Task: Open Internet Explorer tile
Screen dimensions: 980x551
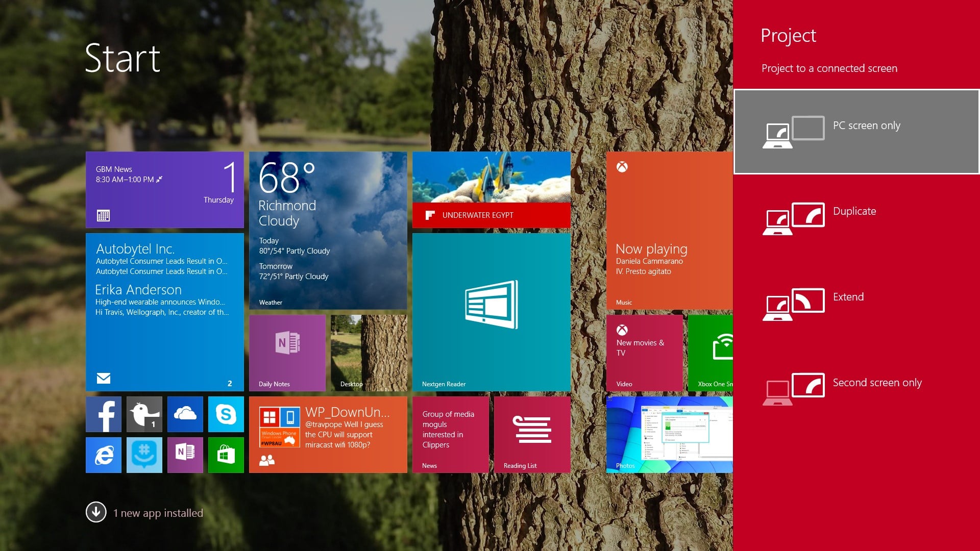Action: pos(103,455)
